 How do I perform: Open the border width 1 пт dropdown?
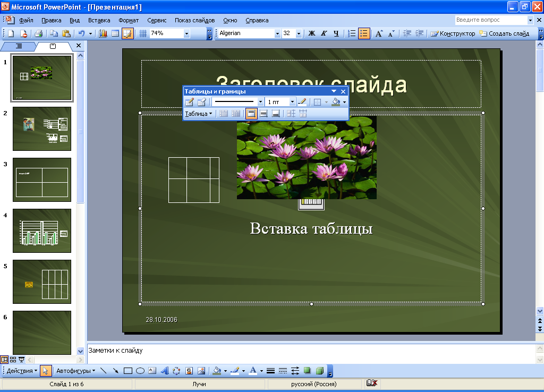(x=292, y=102)
